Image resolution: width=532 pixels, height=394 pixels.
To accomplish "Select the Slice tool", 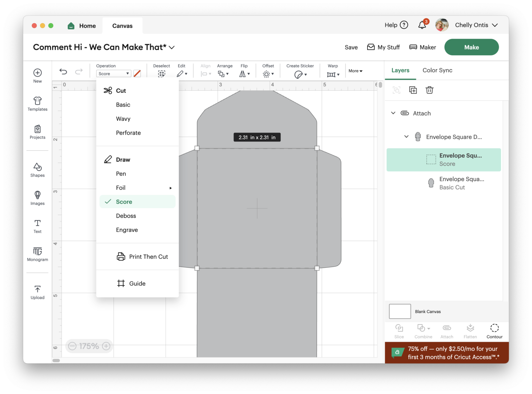I will tap(399, 331).
